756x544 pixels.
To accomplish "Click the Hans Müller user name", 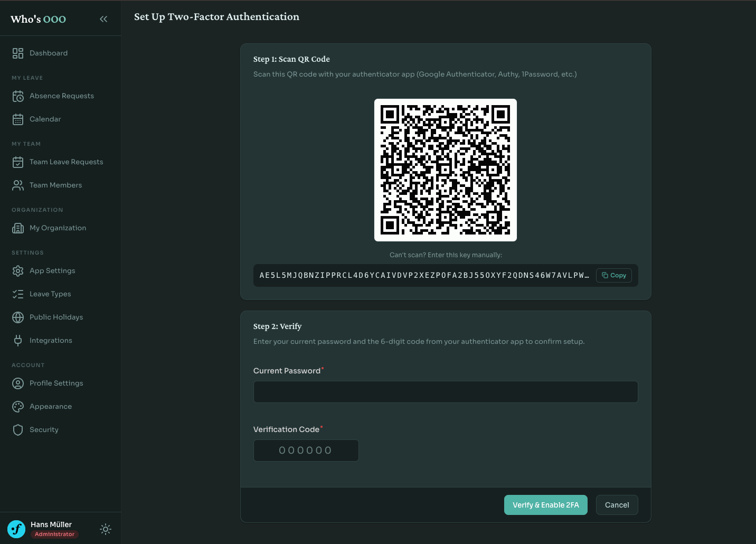I will 51,524.
